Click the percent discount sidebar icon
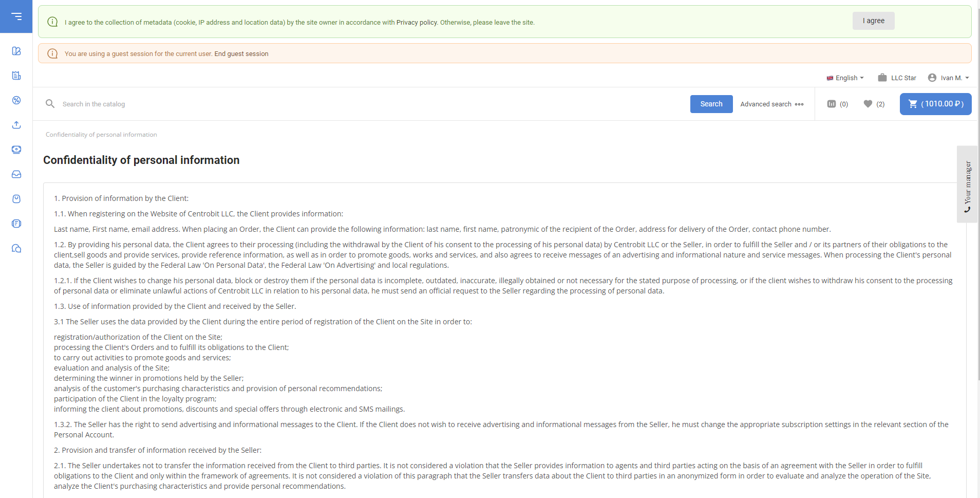This screenshot has width=980, height=498. [x=16, y=100]
